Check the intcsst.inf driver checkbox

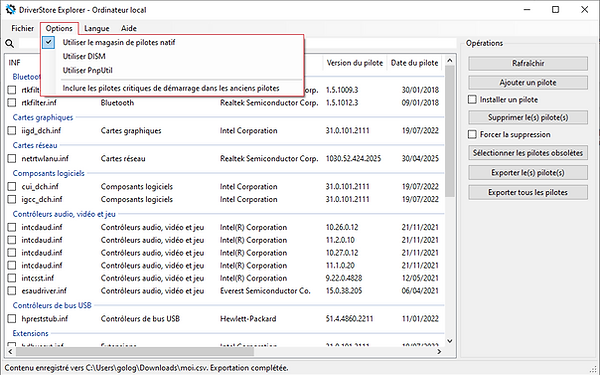click(x=12, y=278)
